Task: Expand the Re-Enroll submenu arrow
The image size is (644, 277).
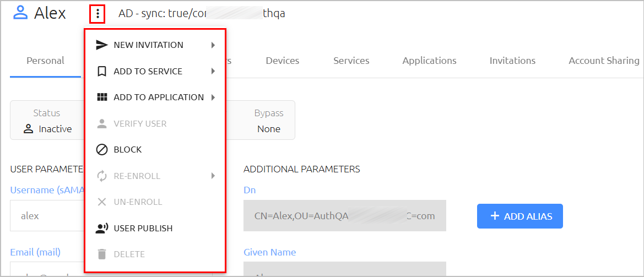Action: click(213, 176)
